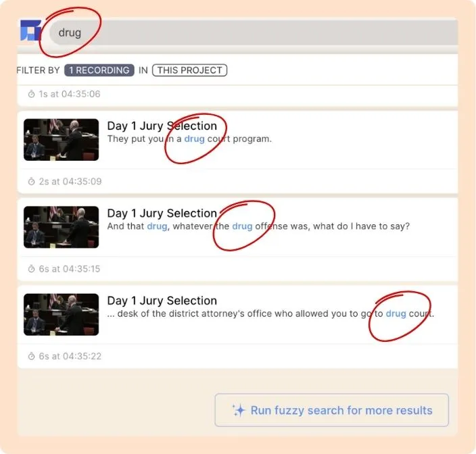Viewport: 476px width, 454px height.
Task: Open last 'Day 1 Jury Selection' title
Action: click(x=162, y=301)
